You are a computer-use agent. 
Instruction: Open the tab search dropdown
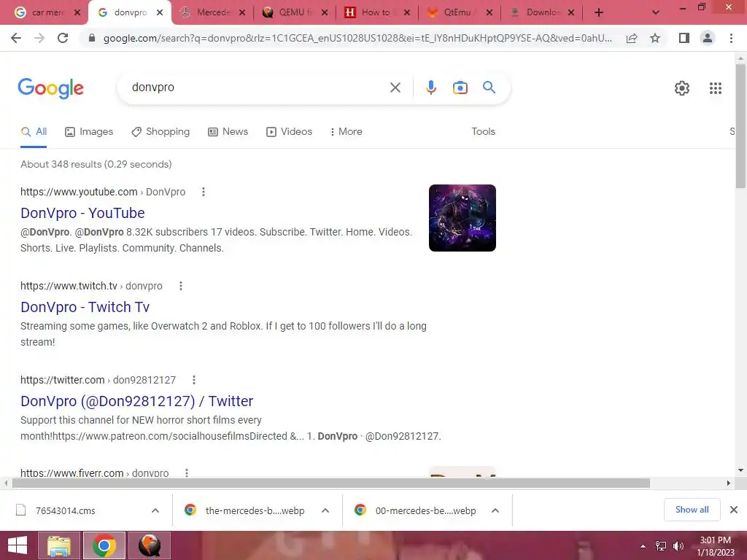click(656, 12)
